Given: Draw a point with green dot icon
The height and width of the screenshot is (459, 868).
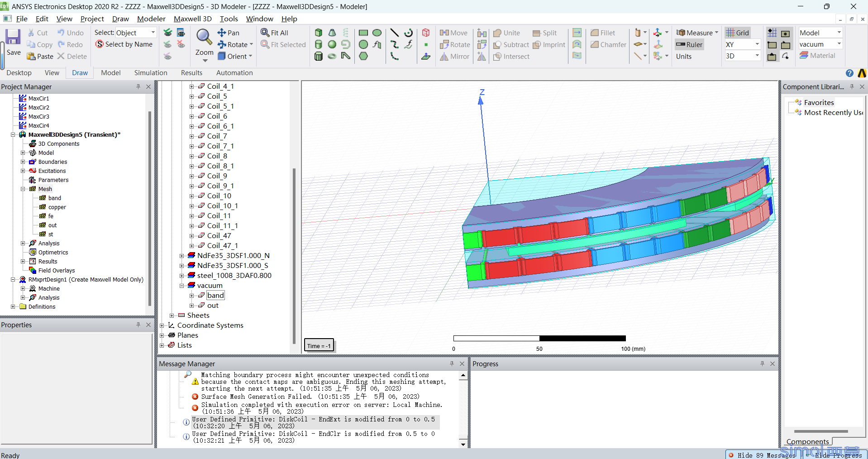Looking at the screenshot, I should [x=426, y=44].
